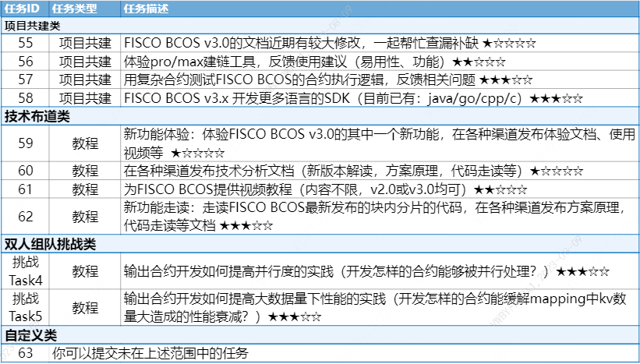
Task: Select 教程 type cell in Task5 row
Action: coord(85,307)
